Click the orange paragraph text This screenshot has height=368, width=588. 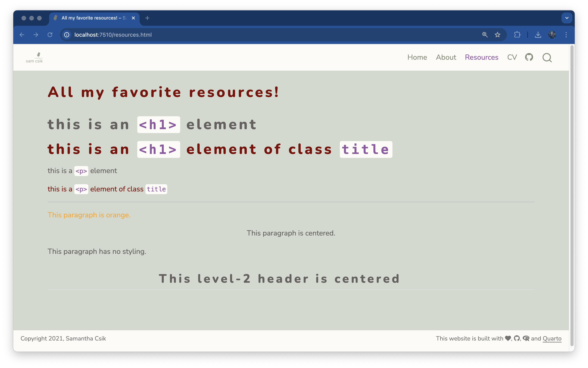89,215
